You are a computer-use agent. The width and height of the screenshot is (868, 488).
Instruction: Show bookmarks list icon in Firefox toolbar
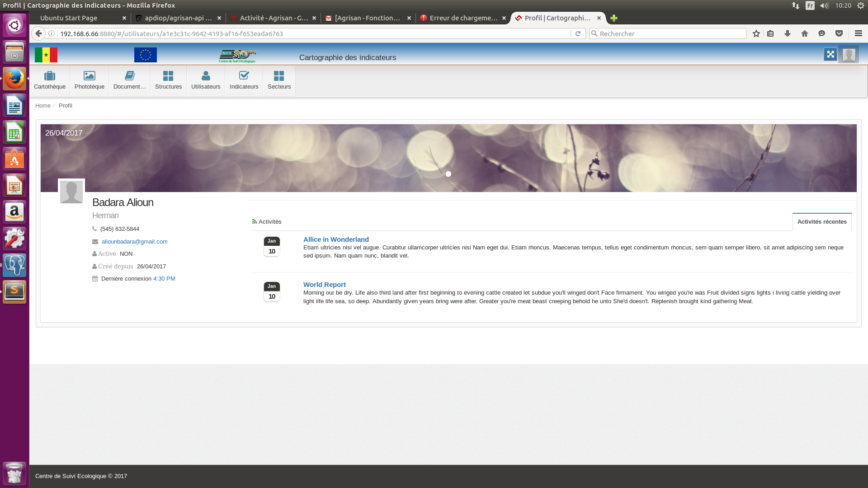770,33
